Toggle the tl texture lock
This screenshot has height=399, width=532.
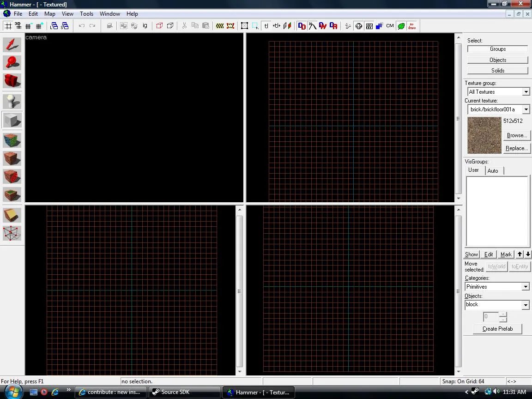click(x=266, y=26)
